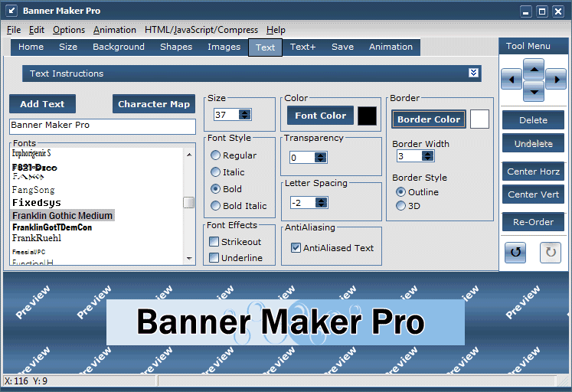Click the move down arrow in Tool Menu
572x392 pixels.
tap(534, 90)
